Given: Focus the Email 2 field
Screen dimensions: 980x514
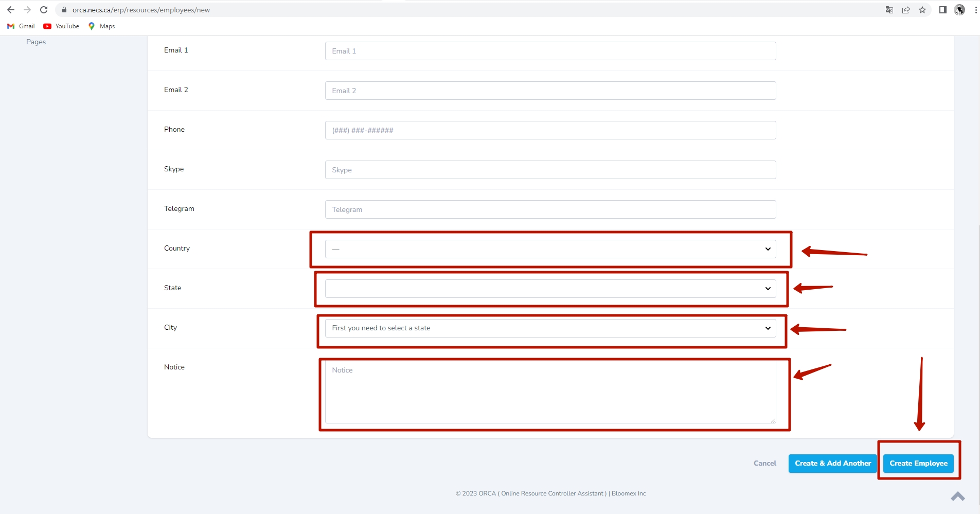Looking at the screenshot, I should (x=550, y=91).
